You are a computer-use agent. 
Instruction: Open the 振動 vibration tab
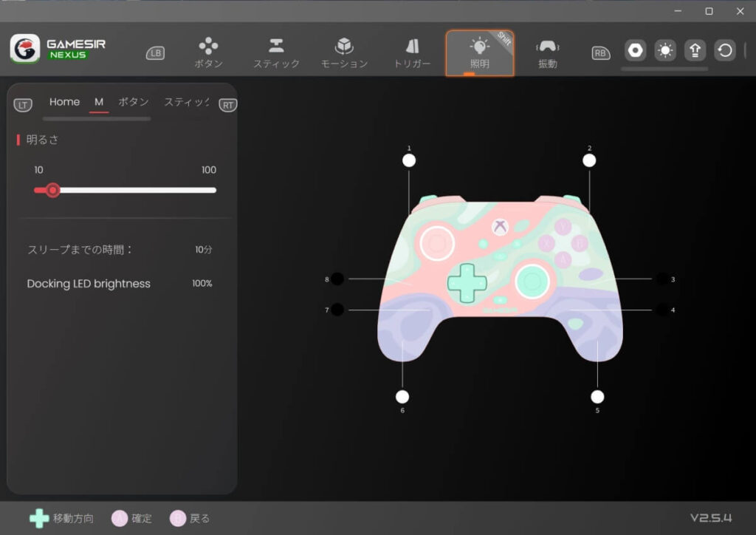(548, 53)
